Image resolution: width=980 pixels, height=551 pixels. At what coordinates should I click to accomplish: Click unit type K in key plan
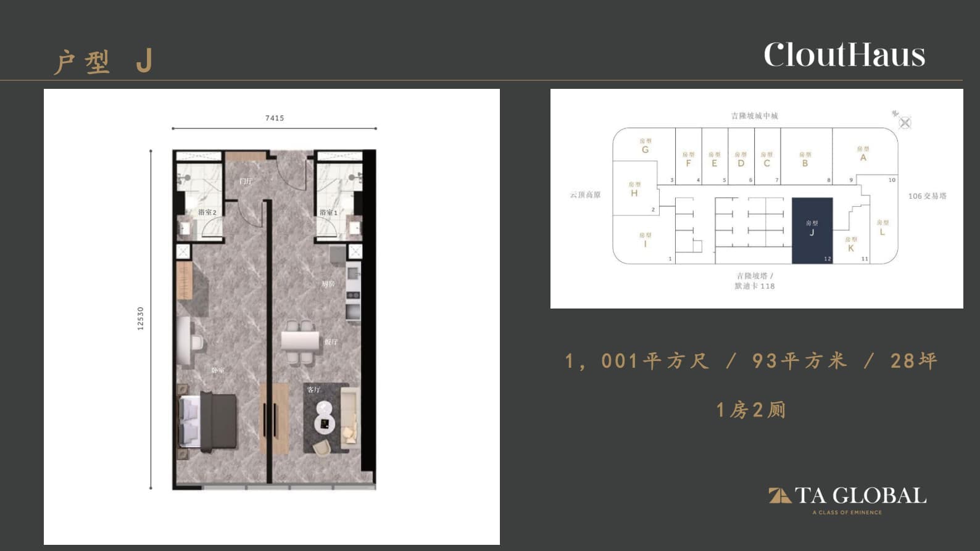851,244
